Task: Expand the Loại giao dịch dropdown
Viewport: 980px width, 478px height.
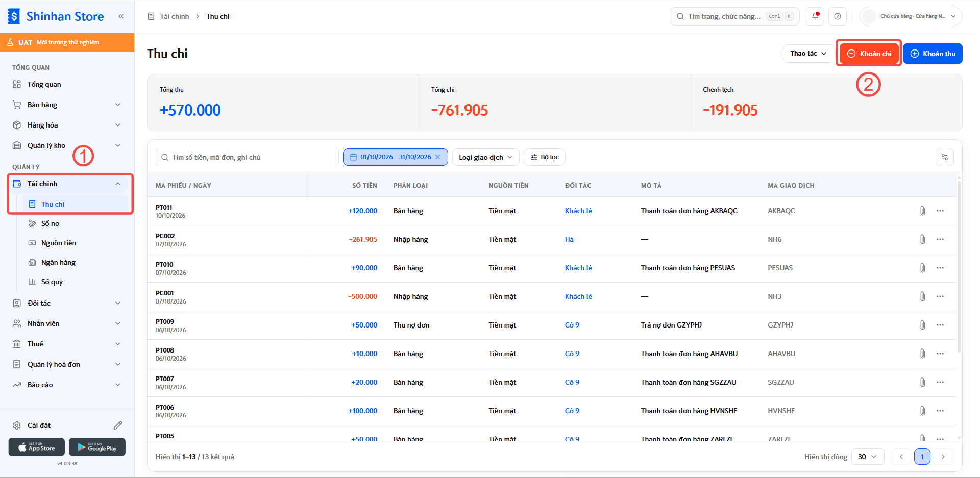Action: pos(485,157)
